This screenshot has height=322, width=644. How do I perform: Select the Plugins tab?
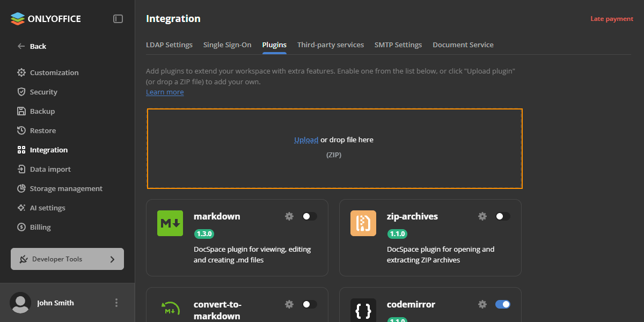click(274, 45)
